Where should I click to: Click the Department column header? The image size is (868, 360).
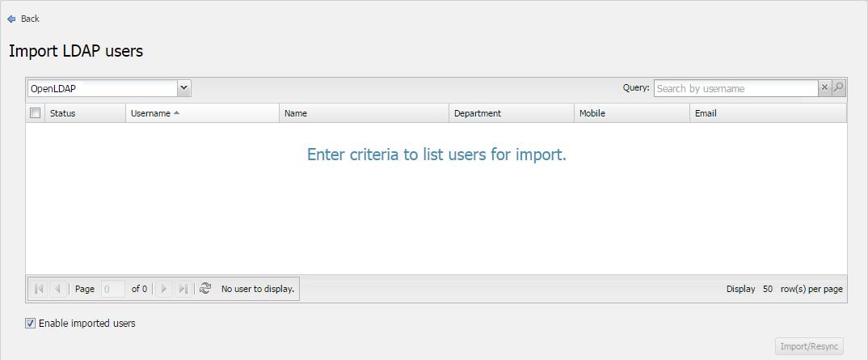[478, 113]
